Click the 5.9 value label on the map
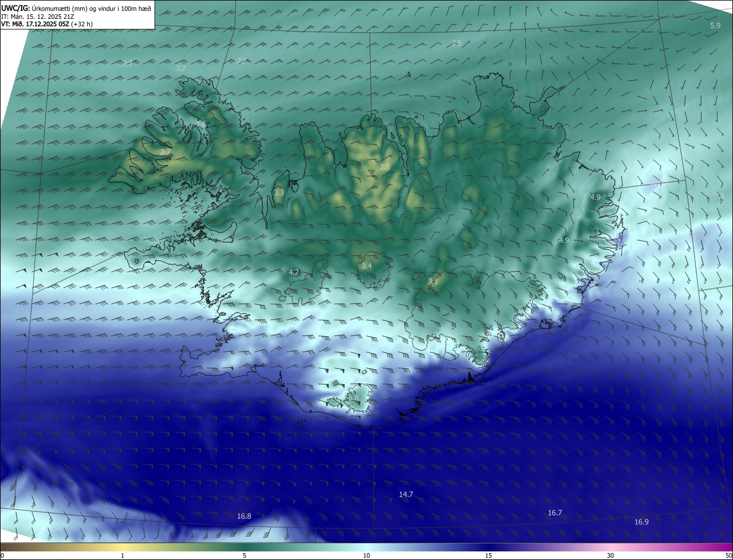Screen dimensions: 733x560 click(x=715, y=26)
